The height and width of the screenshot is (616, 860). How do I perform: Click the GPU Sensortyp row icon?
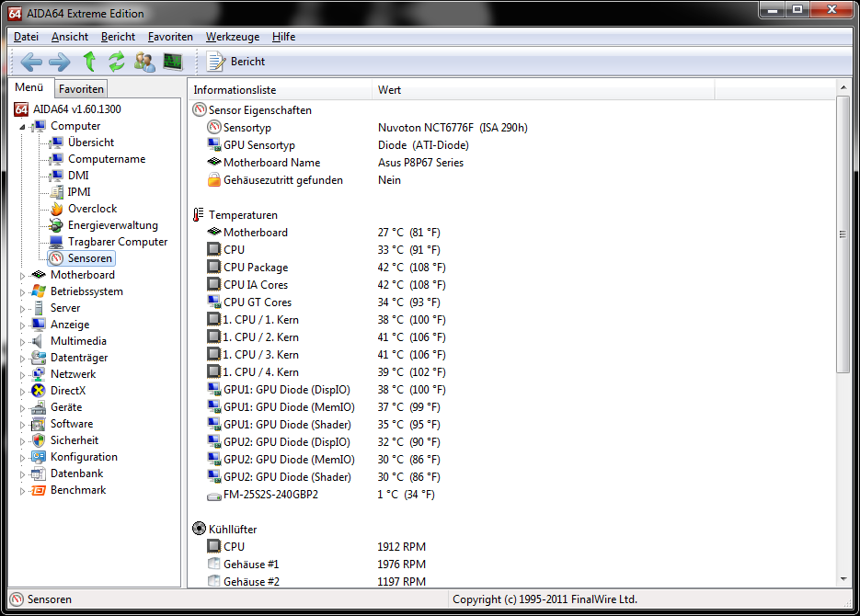214,144
